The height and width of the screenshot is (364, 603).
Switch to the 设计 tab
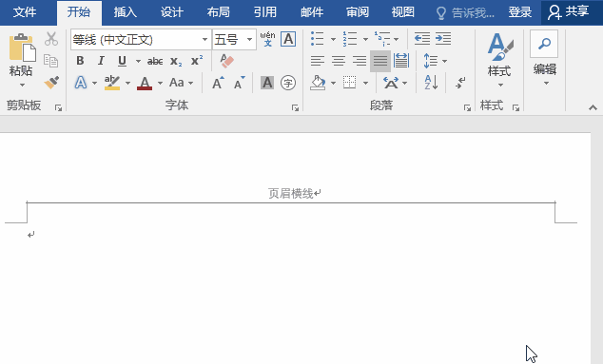click(172, 12)
